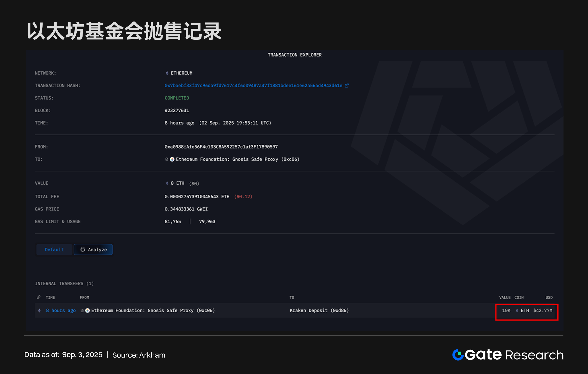Click the VALUE column header
Screen dimensions: 588x374
coord(505,297)
